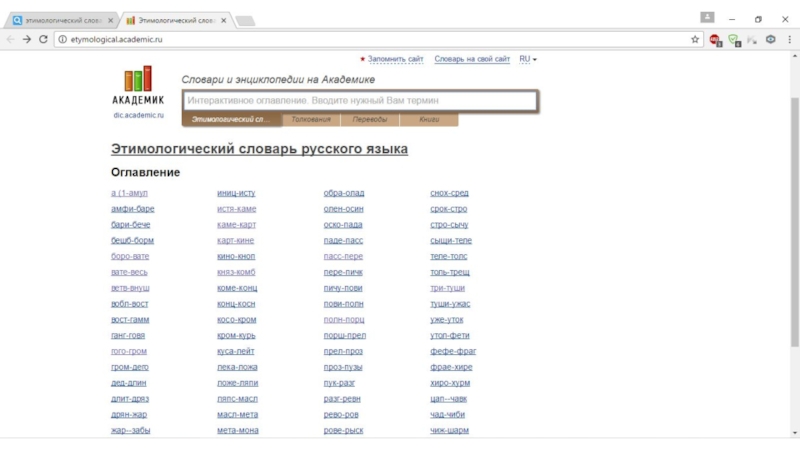Open Chrome menu three-dots icon
Screen dimensions: 800x450
[x=789, y=39]
